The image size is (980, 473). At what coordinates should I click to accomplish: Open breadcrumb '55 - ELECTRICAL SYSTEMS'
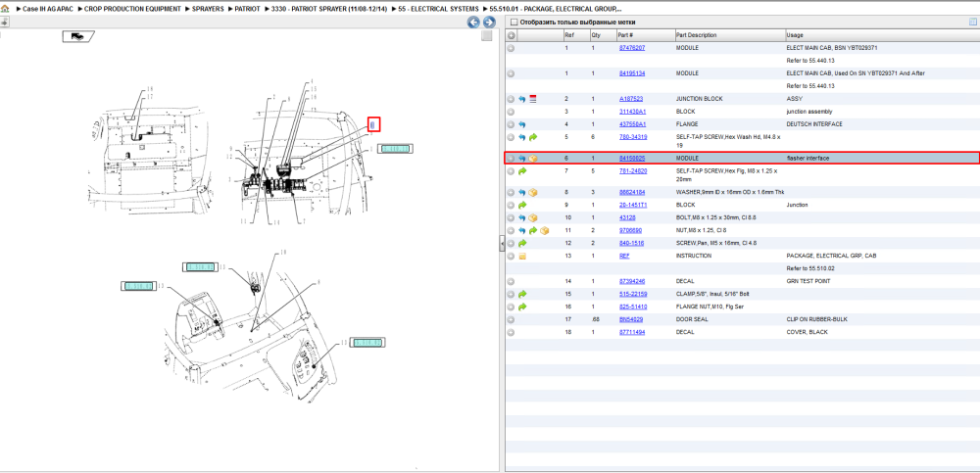tap(439, 9)
